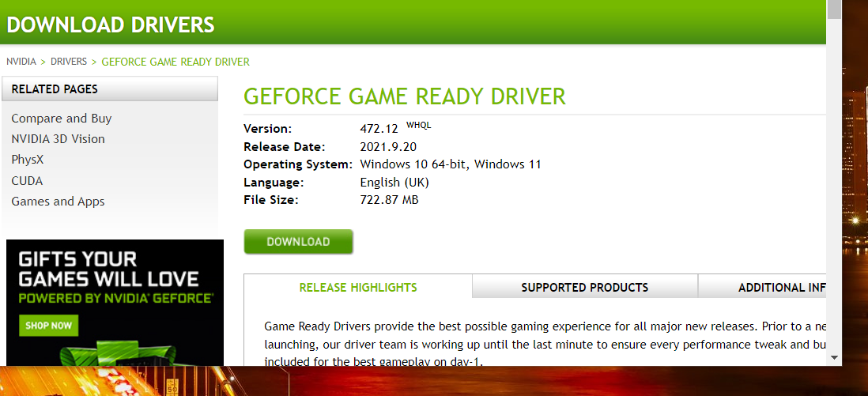Switch to the ADDITIONAL INFO tab
Image resolution: width=868 pixels, height=396 pixels.
(762, 287)
